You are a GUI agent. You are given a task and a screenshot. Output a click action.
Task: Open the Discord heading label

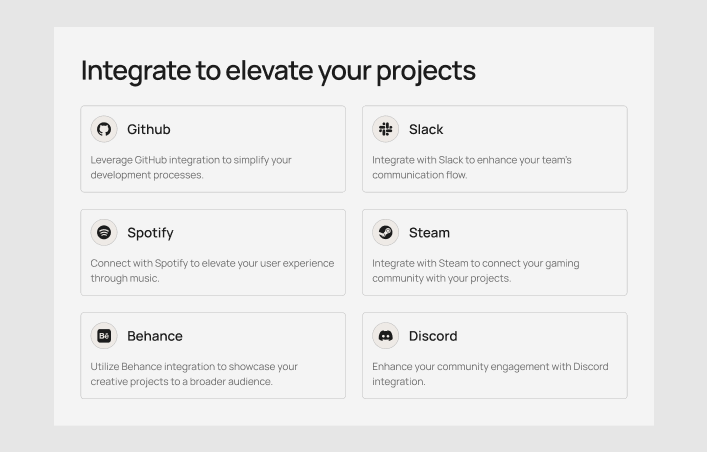[x=433, y=336]
